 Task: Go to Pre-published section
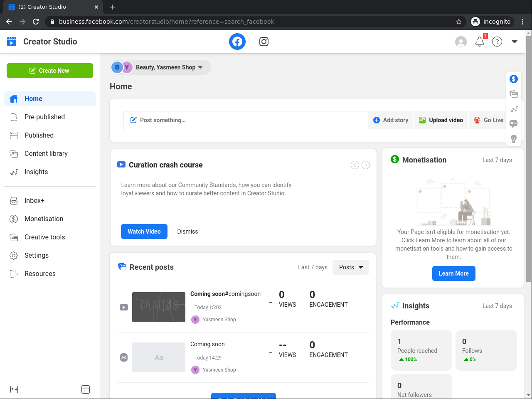pos(50,117)
